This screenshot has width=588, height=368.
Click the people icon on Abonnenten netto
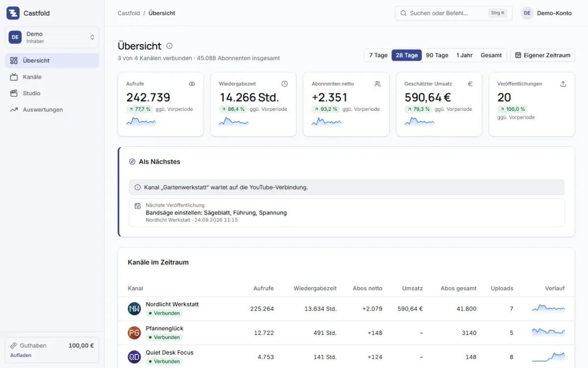(x=377, y=84)
